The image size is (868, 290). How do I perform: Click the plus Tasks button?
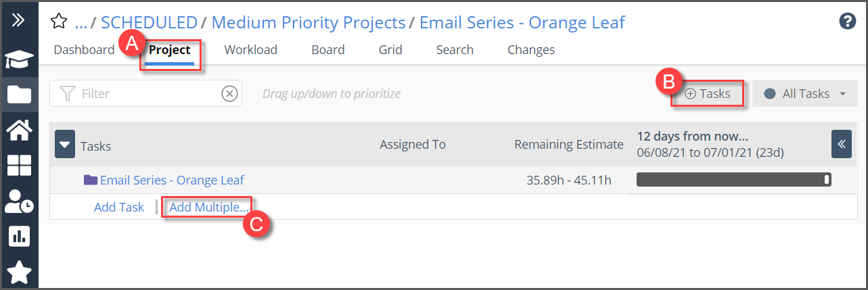pos(708,94)
